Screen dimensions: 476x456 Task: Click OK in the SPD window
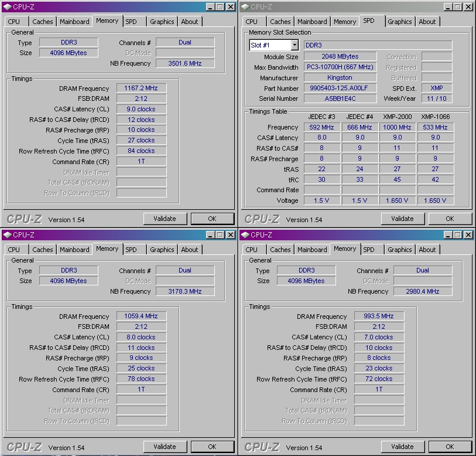click(x=450, y=219)
